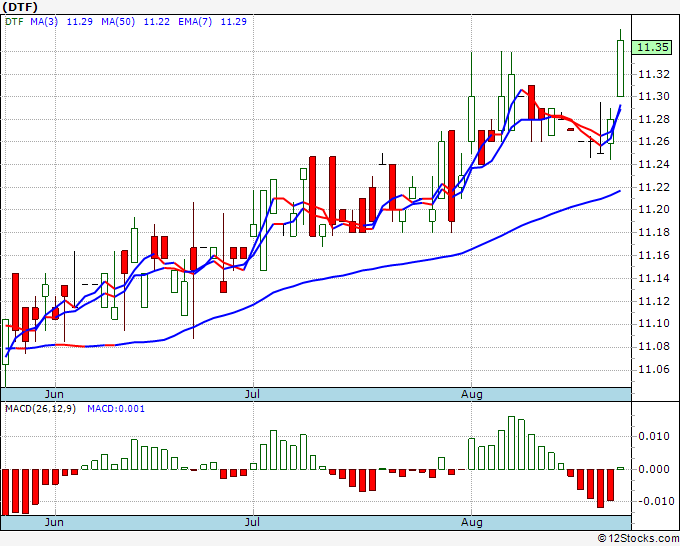Click the 11.10 price axis label
Image resolution: width=680 pixels, height=546 pixels.
tap(654, 324)
